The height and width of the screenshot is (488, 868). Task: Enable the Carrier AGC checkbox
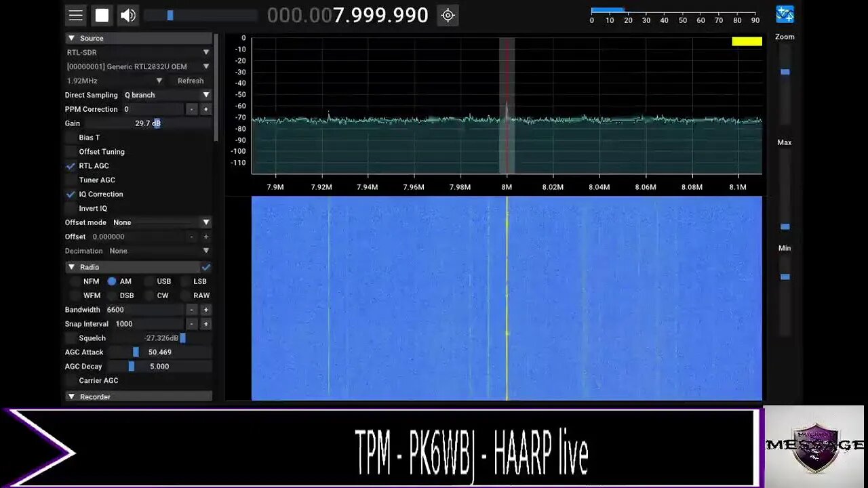coord(71,381)
